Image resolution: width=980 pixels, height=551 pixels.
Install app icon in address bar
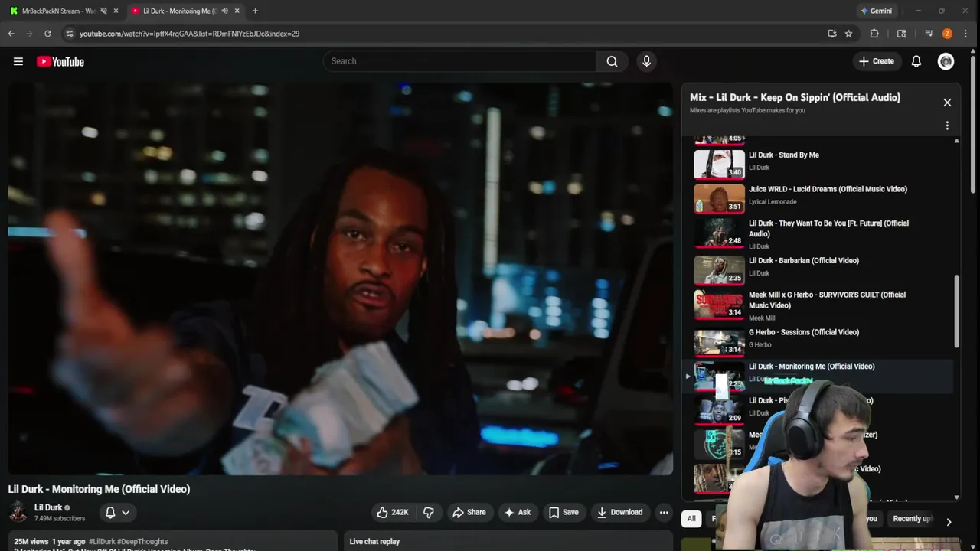click(831, 34)
